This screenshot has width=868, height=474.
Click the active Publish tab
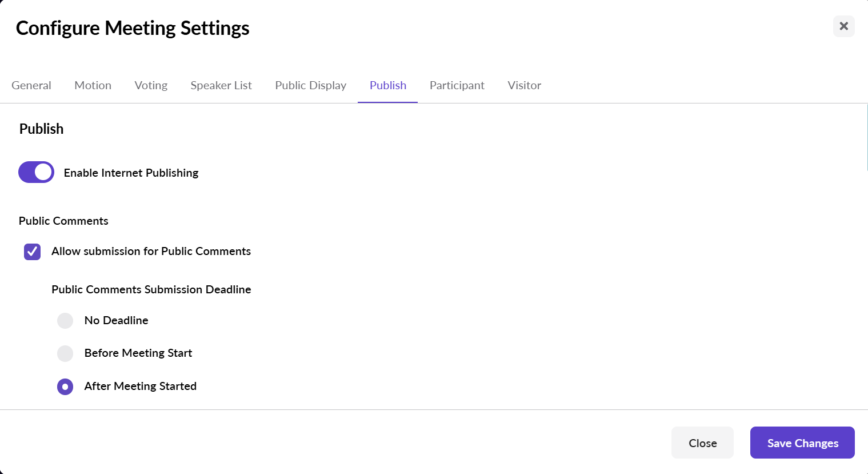tap(387, 85)
